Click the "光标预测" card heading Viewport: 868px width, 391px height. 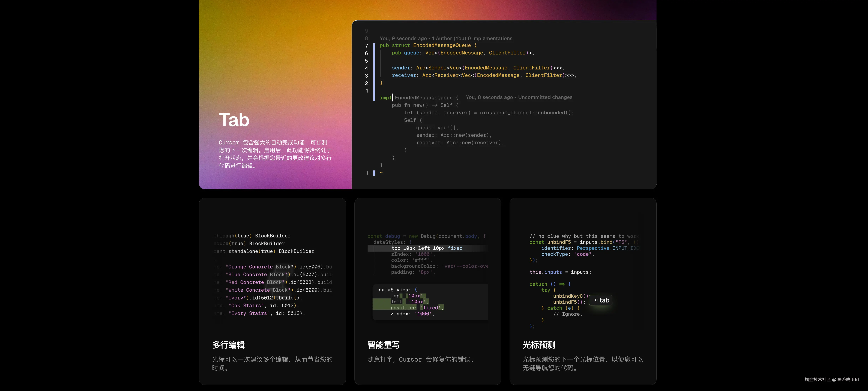(539, 345)
